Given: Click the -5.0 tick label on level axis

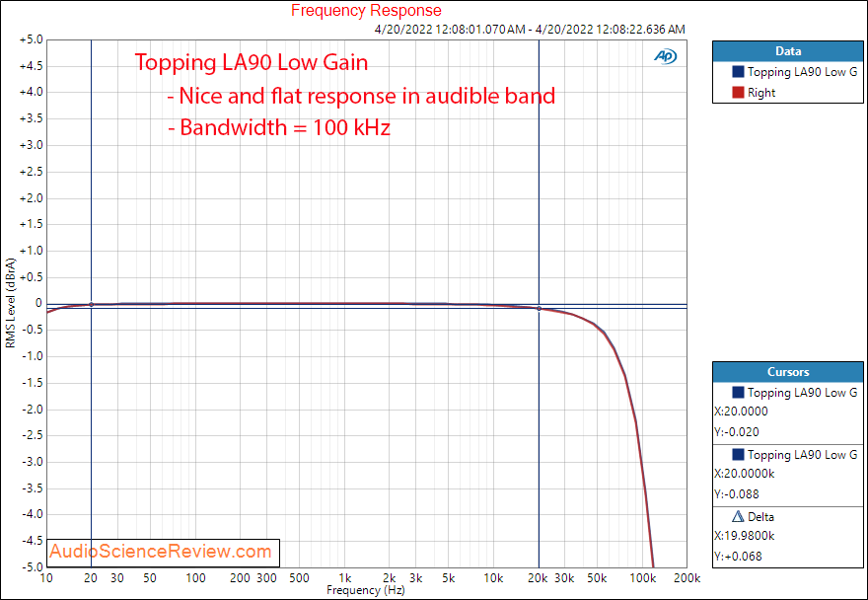Looking at the screenshot, I should 32,566.
